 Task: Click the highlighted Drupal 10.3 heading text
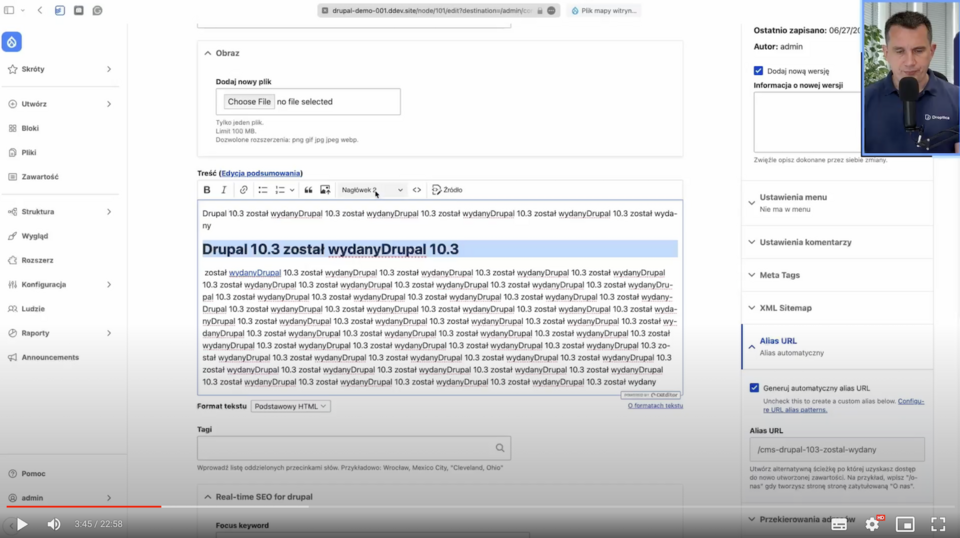[330, 249]
